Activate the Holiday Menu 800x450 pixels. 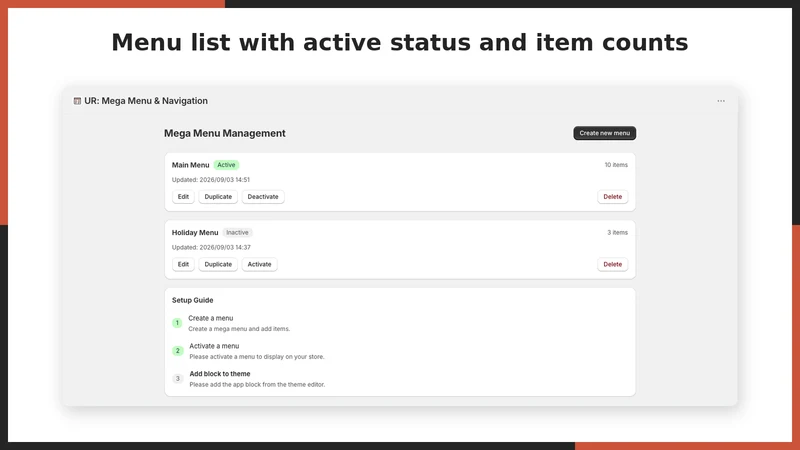point(259,264)
